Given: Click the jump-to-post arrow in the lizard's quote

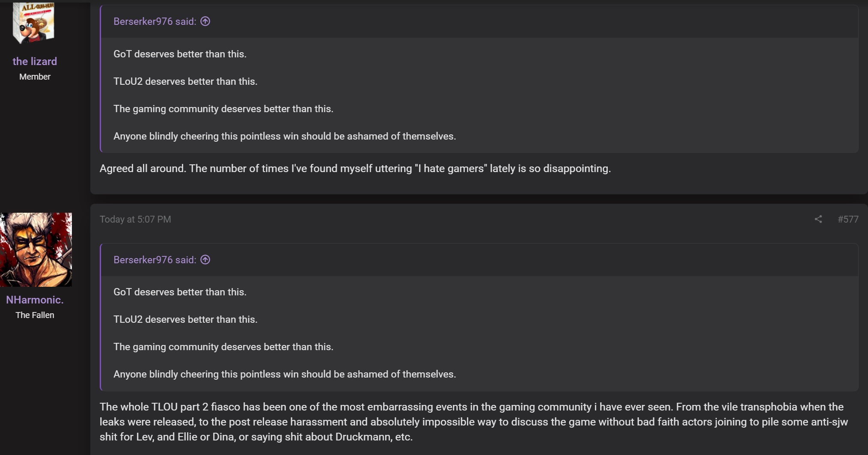Looking at the screenshot, I should click(x=205, y=21).
